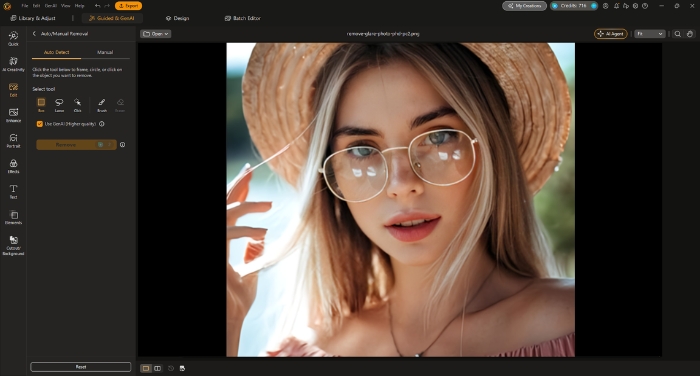
Task: Open the help question mark icon
Action: pos(645,6)
